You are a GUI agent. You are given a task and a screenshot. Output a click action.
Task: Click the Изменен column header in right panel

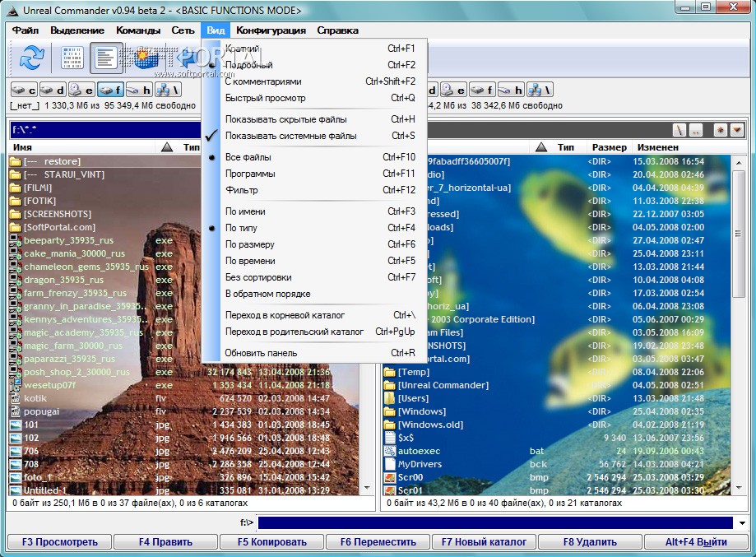(657, 147)
